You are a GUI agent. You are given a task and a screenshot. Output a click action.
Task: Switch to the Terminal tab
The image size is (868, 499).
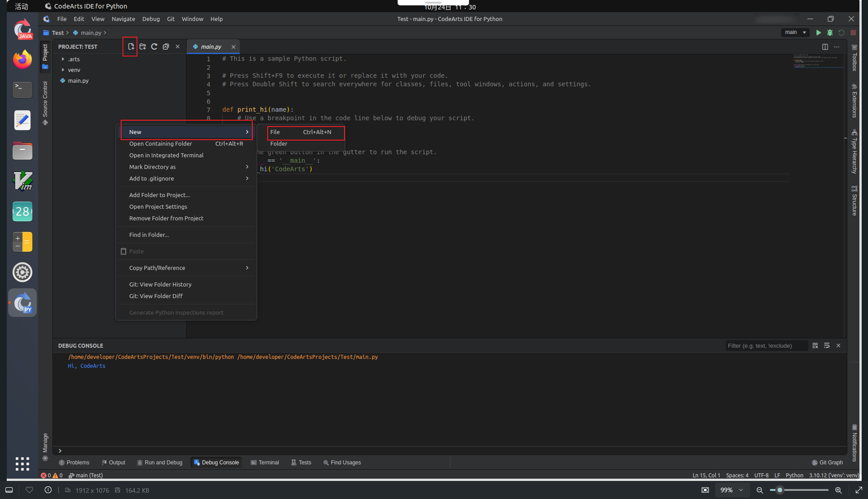point(265,462)
